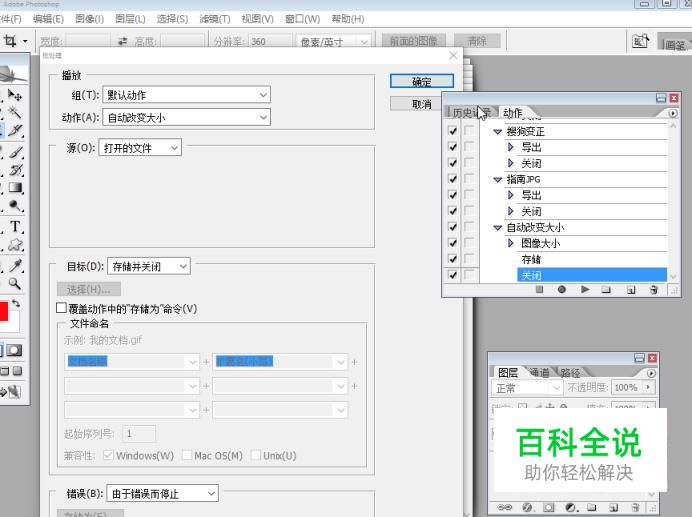Switch to Quick Mask mode
Viewport: 692px width, 517px height.
tap(14, 351)
